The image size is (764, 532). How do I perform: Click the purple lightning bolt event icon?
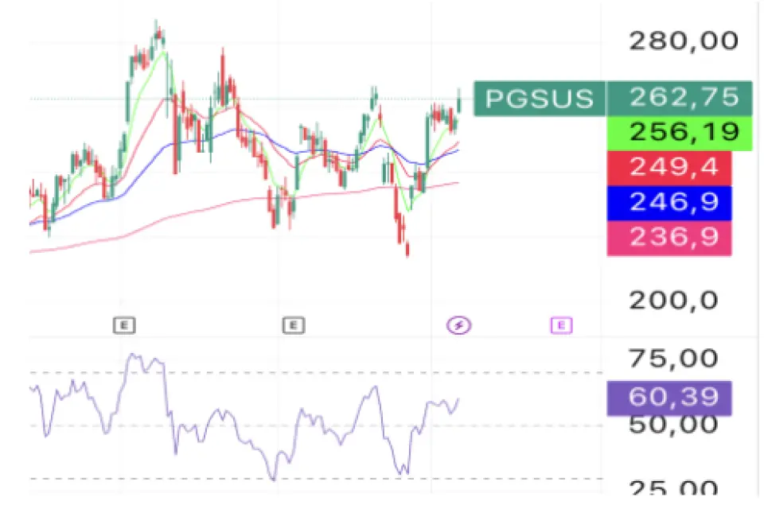tap(458, 325)
